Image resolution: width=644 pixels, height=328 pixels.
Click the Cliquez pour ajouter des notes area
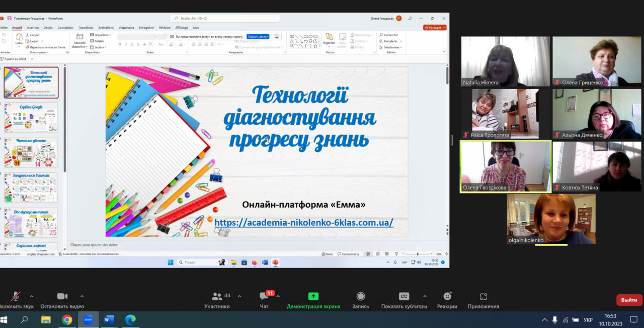coord(94,245)
